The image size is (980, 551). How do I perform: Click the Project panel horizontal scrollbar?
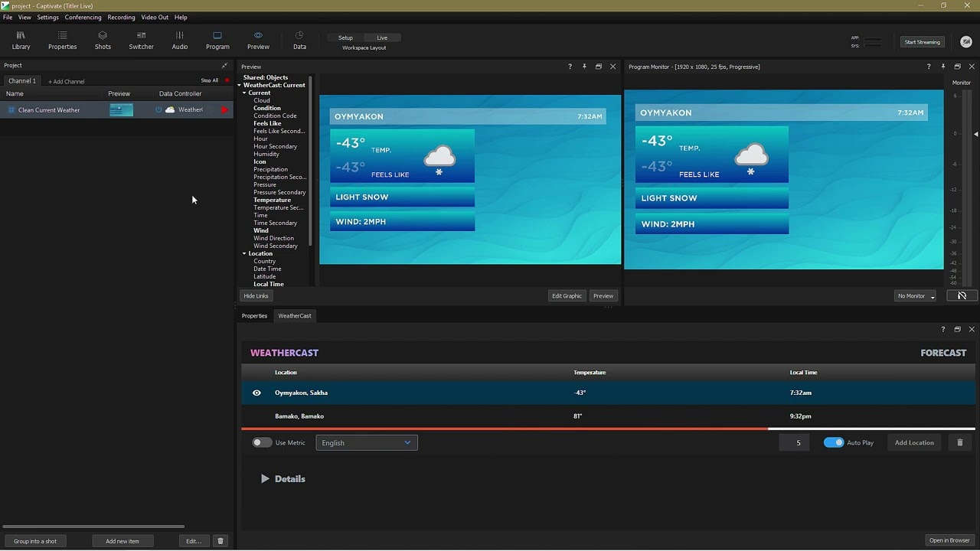tap(93, 527)
